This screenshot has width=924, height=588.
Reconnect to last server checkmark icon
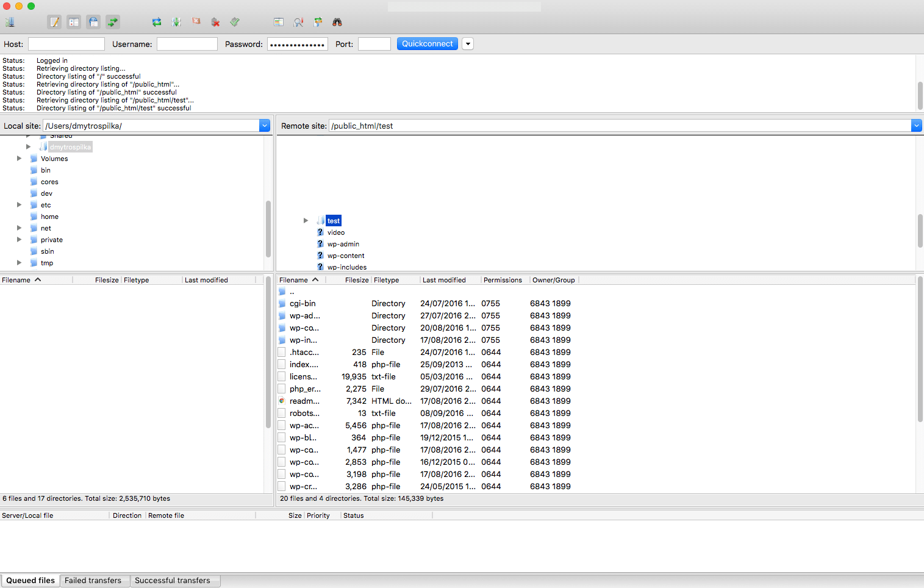tap(235, 22)
